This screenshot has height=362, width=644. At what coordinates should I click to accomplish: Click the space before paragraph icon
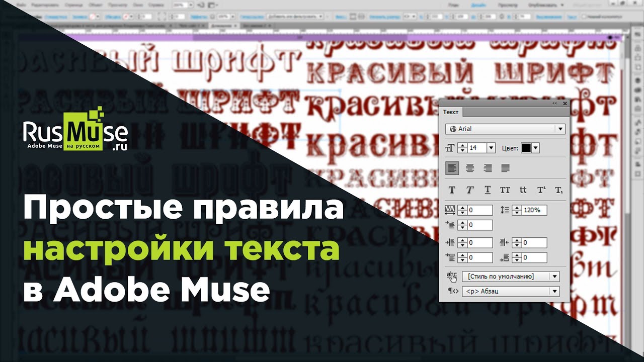450,258
